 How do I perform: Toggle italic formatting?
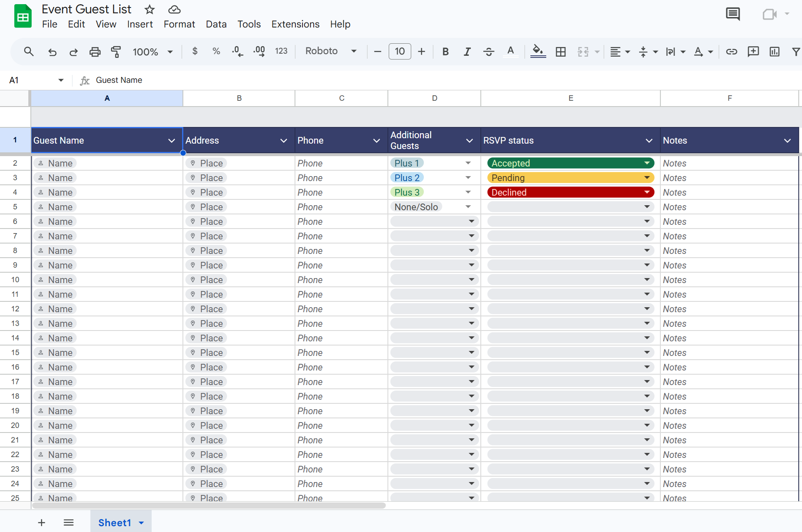pos(467,52)
